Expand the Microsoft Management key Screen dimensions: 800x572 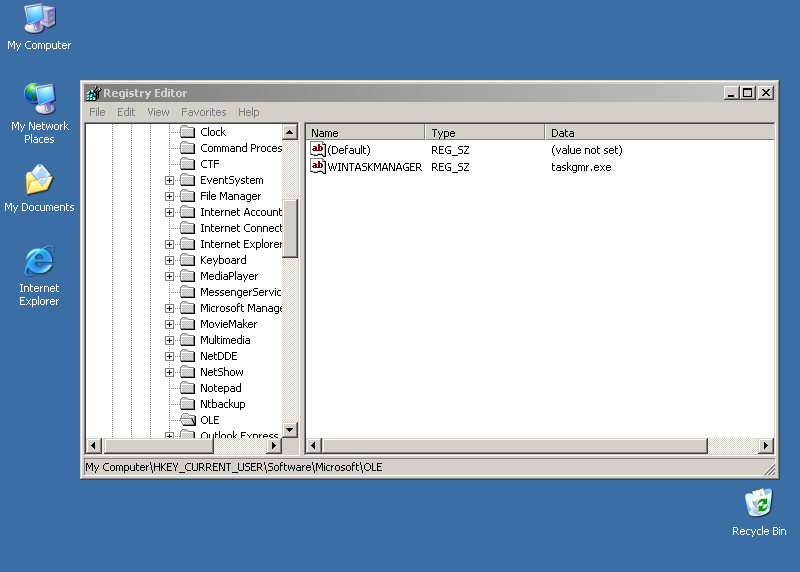point(169,308)
